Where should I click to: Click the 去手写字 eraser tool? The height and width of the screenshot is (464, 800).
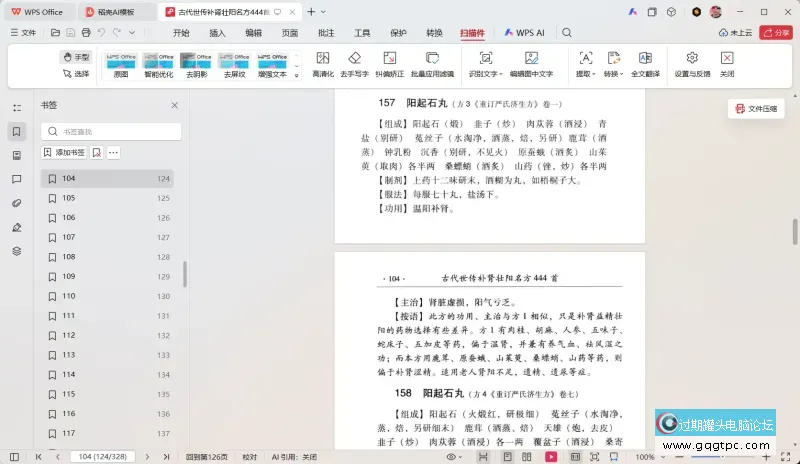[x=355, y=64]
